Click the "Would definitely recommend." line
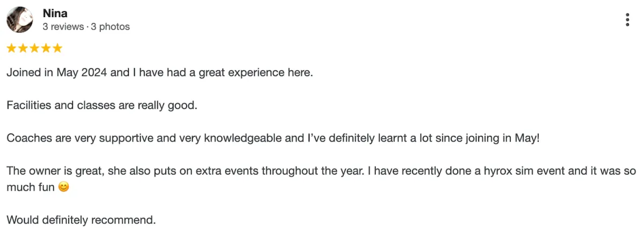Viewport: 644px width, 232px height. [81, 220]
